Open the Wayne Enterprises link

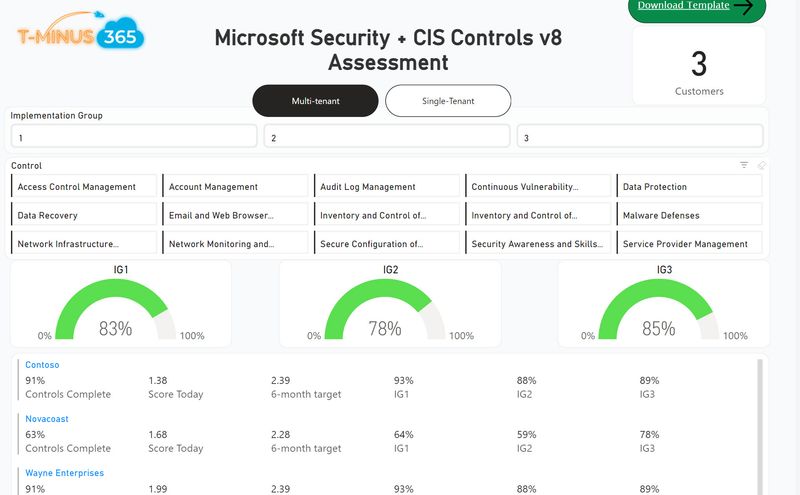click(64, 473)
